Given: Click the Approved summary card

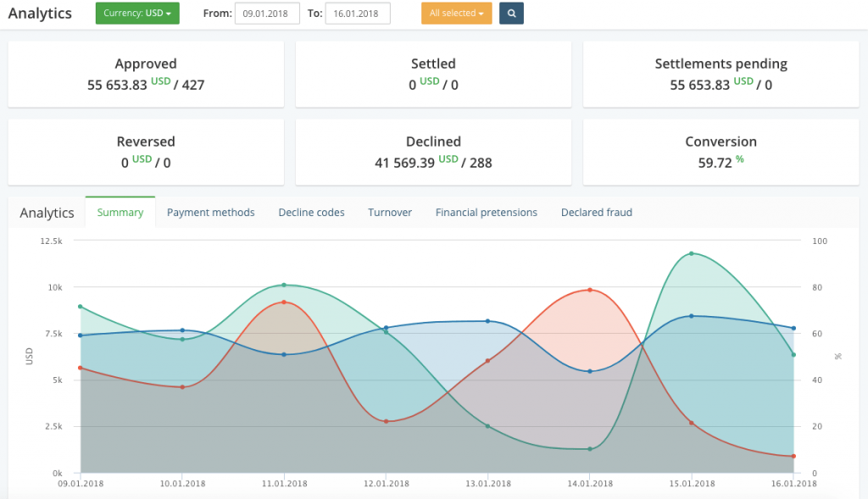Looking at the screenshot, I should point(146,74).
